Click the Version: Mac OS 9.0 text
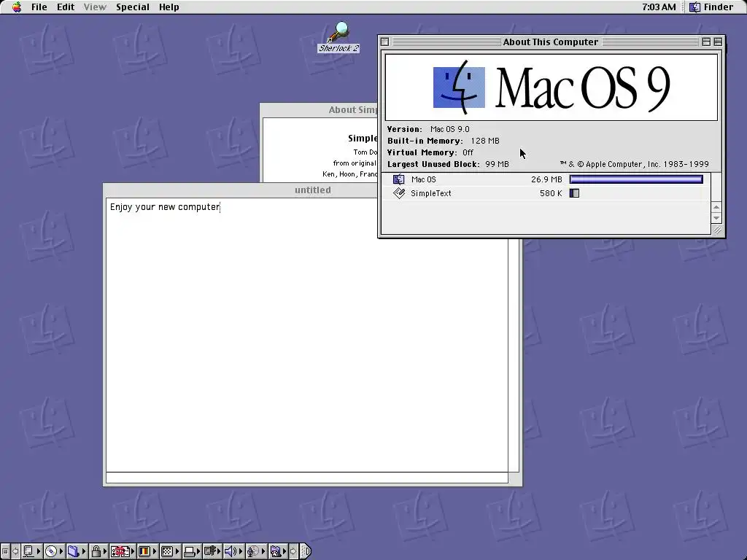This screenshot has height=560, width=747. point(428,129)
